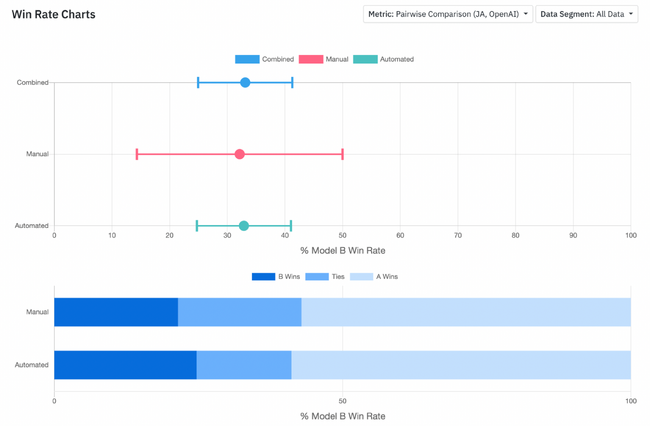Click the Manual row's dark blue B Wins bar
This screenshot has width=650, height=427.
(116, 312)
